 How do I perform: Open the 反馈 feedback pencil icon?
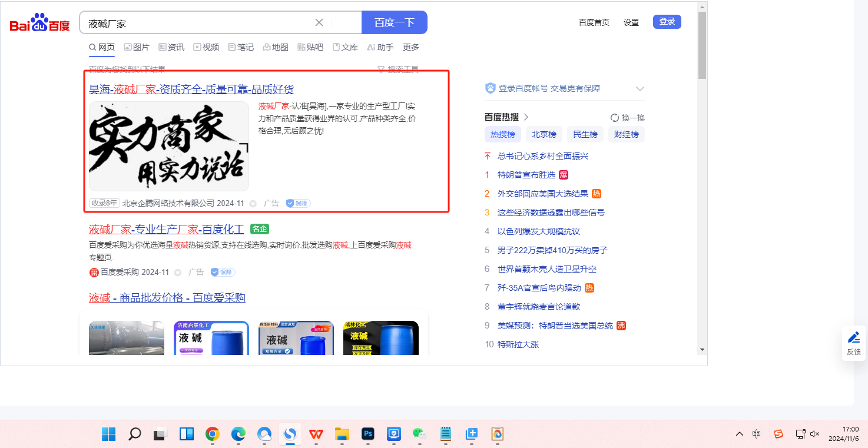[853, 343]
